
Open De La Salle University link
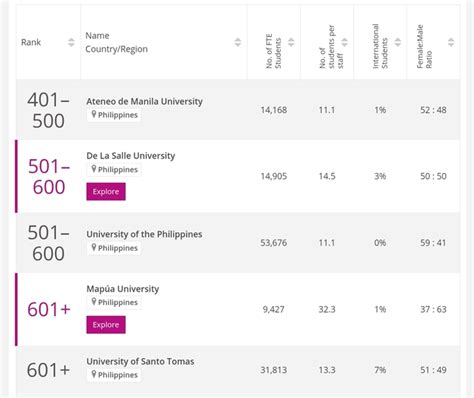point(131,156)
